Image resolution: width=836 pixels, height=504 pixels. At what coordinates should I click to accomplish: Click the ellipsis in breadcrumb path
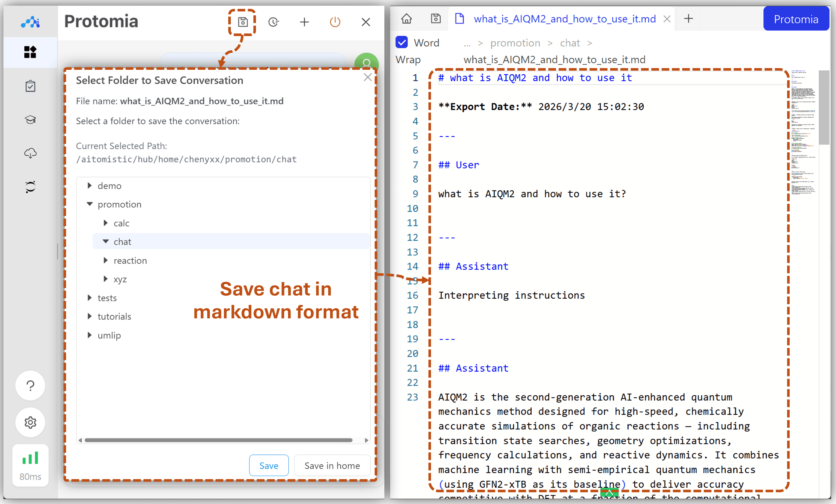pyautogui.click(x=467, y=43)
